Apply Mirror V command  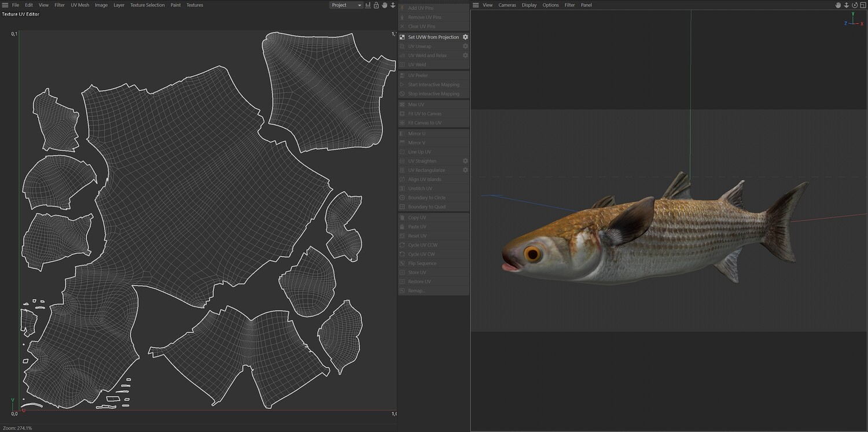(x=433, y=143)
